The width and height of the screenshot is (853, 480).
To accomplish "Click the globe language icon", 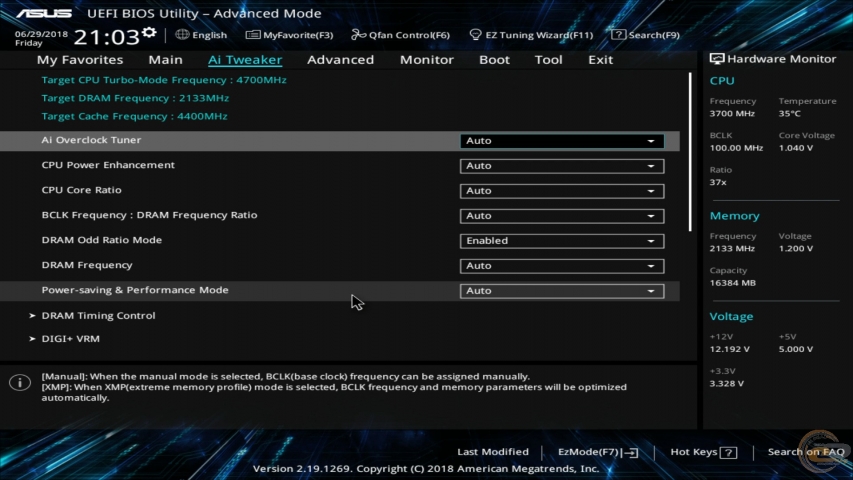I will pyautogui.click(x=182, y=34).
